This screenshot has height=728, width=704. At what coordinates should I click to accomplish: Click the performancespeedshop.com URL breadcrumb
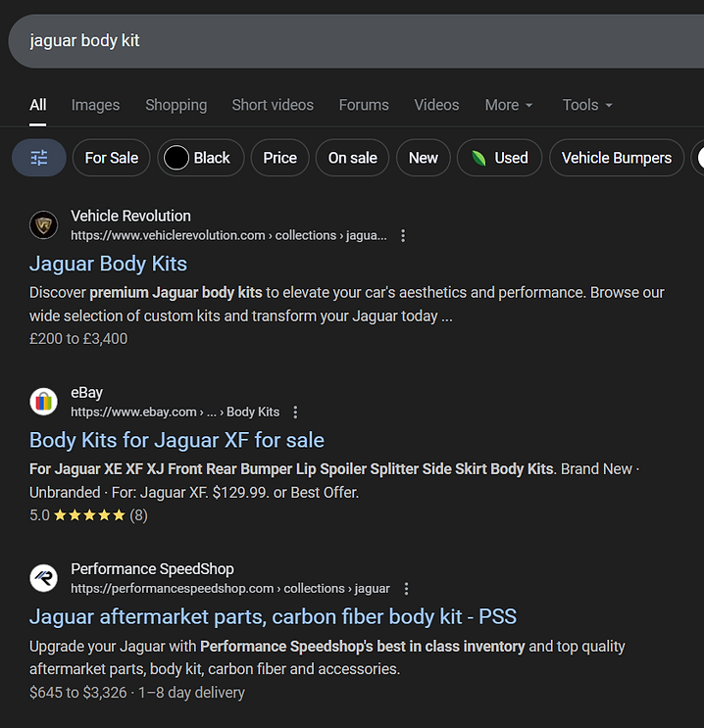coord(230,589)
